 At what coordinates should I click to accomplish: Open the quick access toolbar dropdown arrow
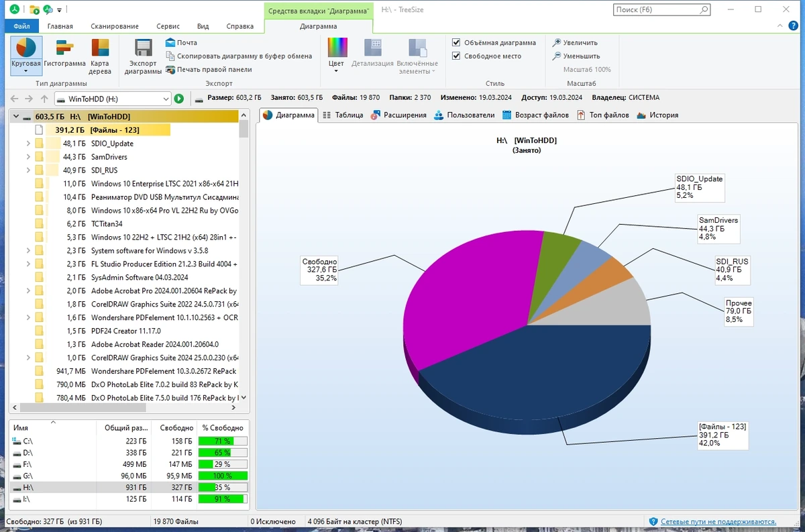click(x=59, y=10)
